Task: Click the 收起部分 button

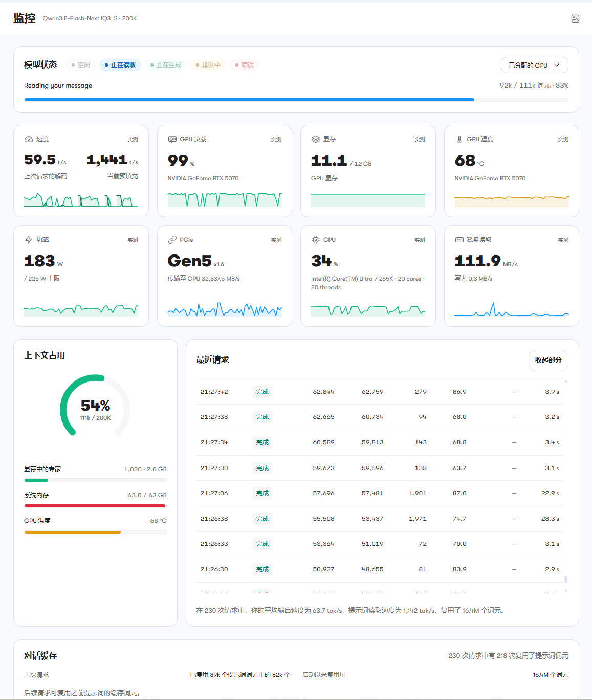Action: pos(548,360)
